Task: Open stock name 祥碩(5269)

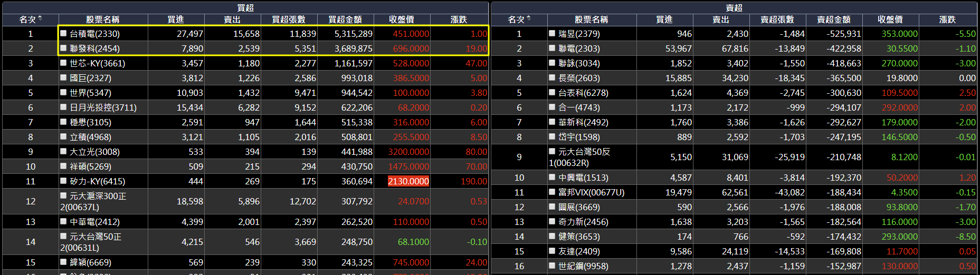Action: pos(91,166)
